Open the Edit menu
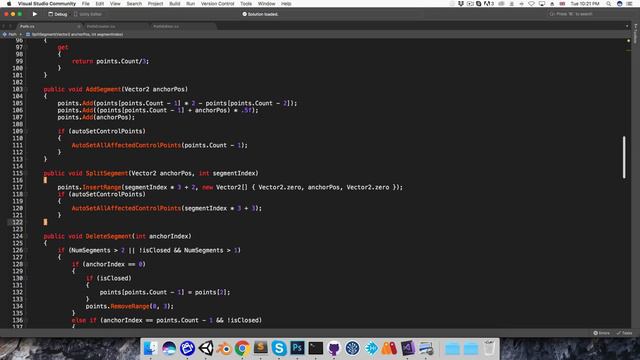 pos(100,3)
